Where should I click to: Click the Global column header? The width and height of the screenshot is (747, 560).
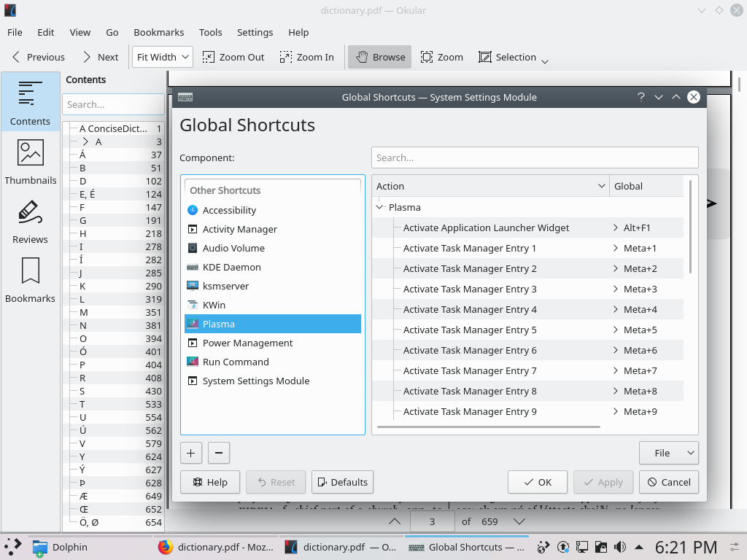pyautogui.click(x=646, y=186)
